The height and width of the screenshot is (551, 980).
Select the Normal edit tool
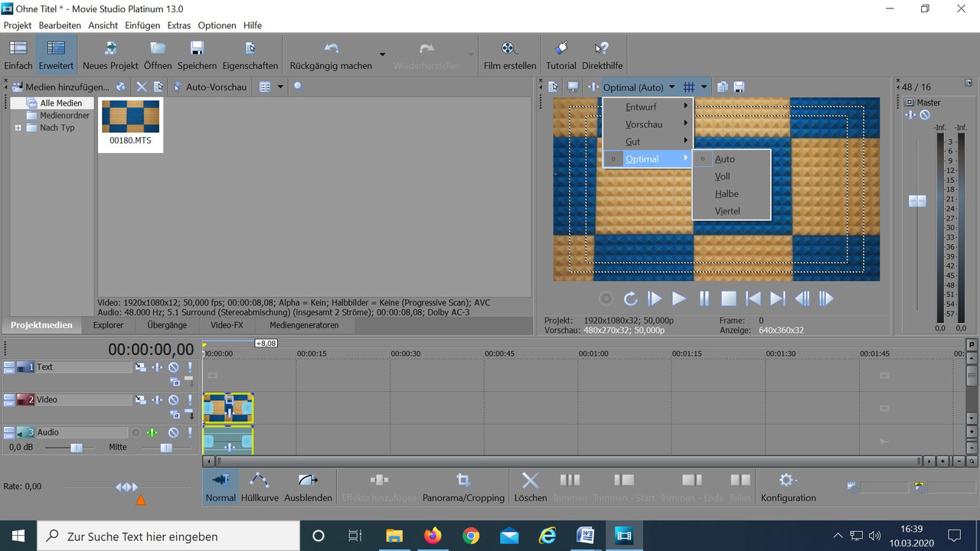coord(220,487)
